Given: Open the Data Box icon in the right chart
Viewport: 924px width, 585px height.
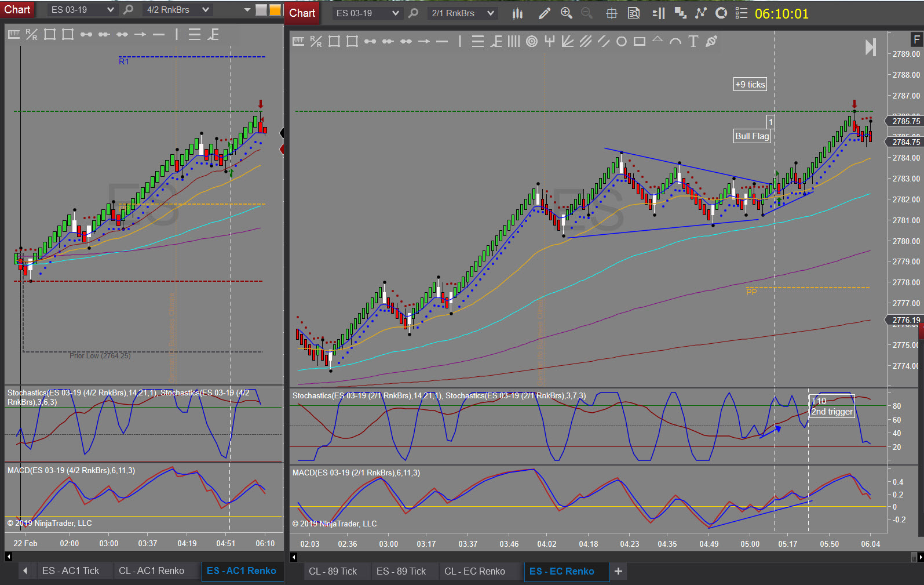Looking at the screenshot, I should click(634, 13).
